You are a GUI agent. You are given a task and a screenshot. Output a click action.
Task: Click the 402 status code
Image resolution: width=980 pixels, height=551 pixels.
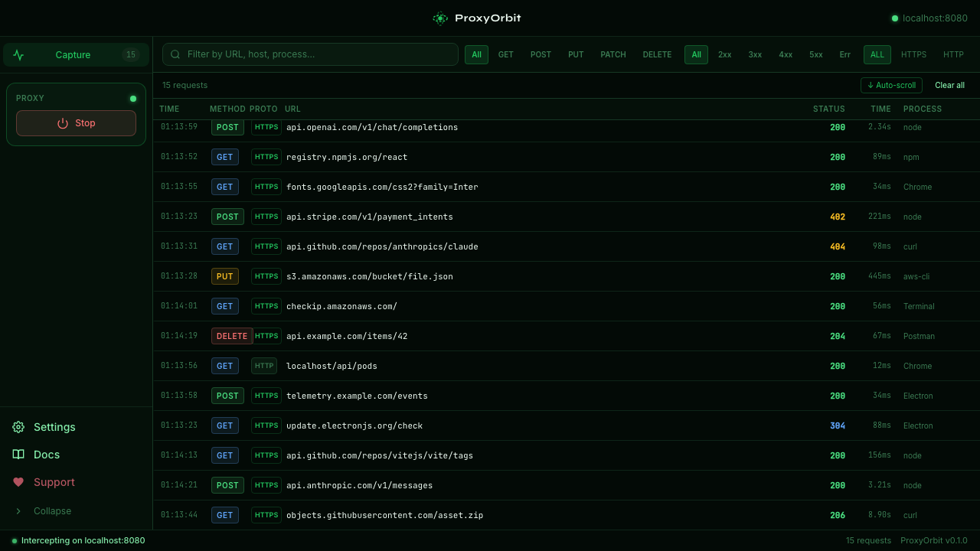838,217
